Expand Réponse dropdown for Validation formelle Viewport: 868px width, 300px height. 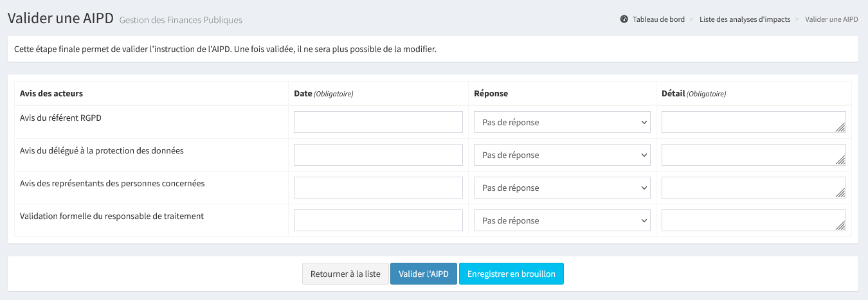point(562,220)
